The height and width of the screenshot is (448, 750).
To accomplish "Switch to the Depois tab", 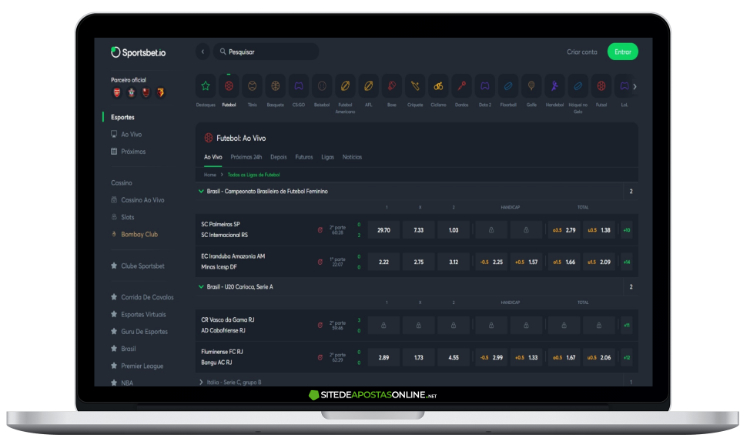I will click(x=278, y=157).
